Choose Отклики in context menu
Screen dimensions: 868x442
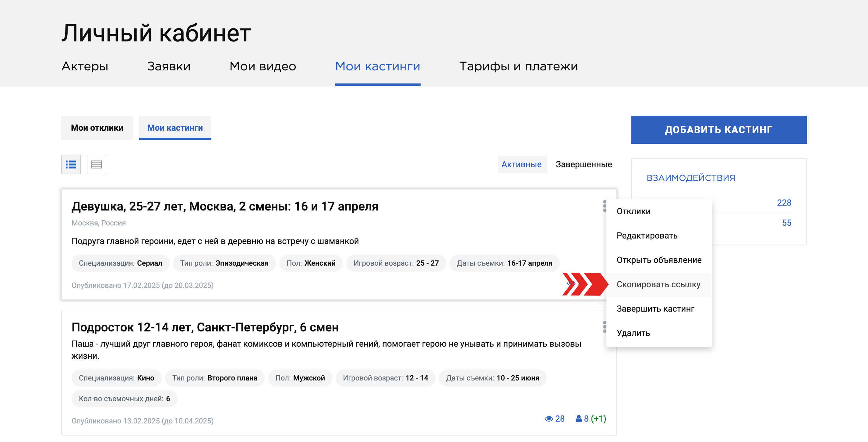(659, 211)
